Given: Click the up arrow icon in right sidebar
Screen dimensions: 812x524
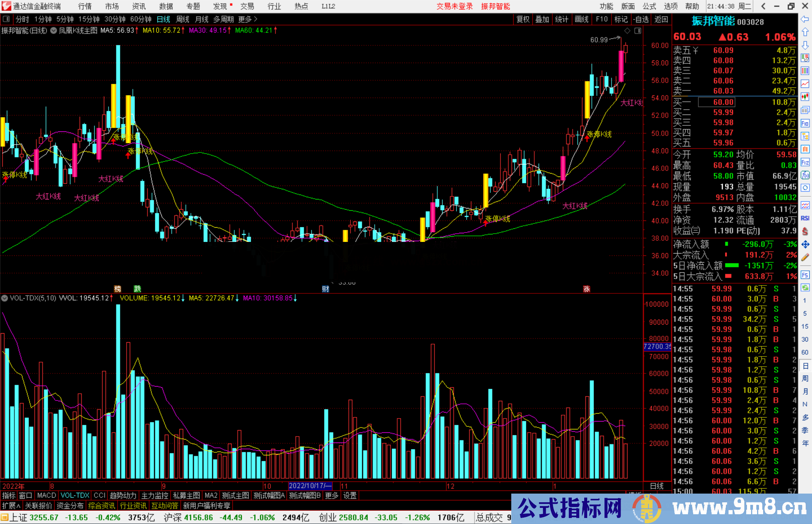Looking at the screenshot, I should pyautogui.click(x=805, y=32).
